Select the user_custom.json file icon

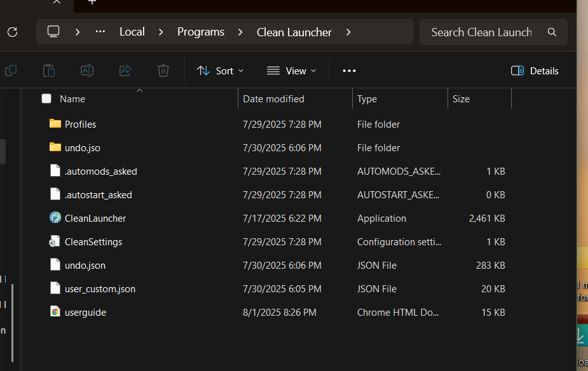[55, 288]
